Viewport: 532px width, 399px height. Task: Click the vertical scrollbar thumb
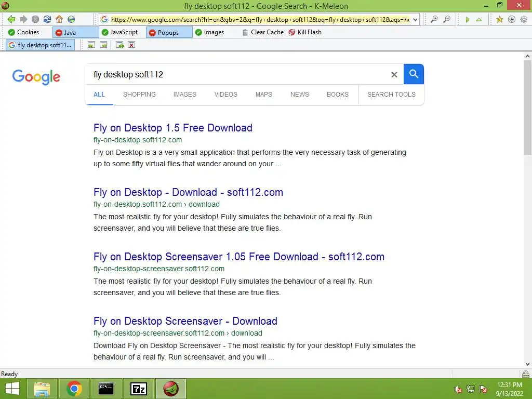click(x=528, y=107)
